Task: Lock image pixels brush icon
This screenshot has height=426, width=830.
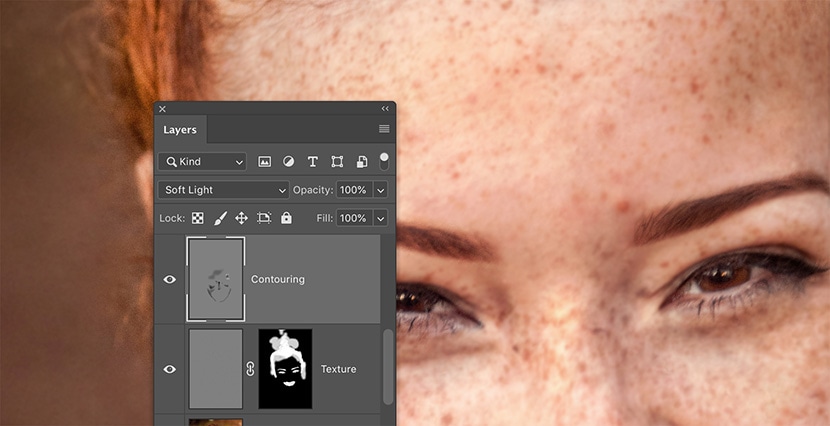Action: click(x=220, y=218)
